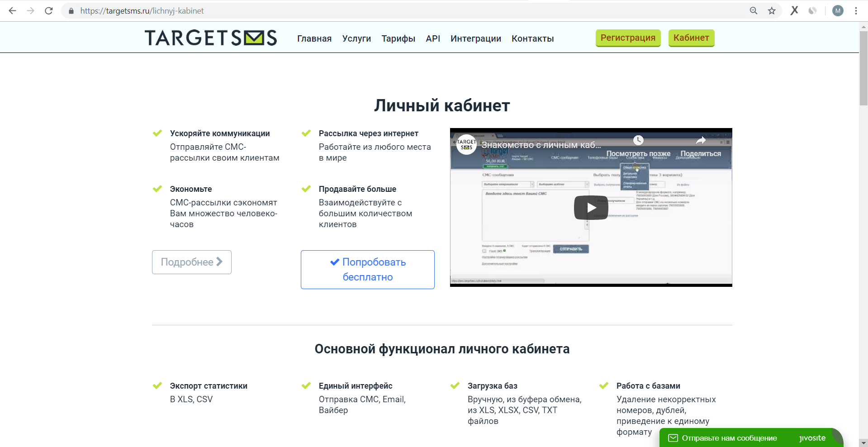Viewport: 868px width, 447px height.
Task: Click the Подробнее button
Action: [x=192, y=262]
